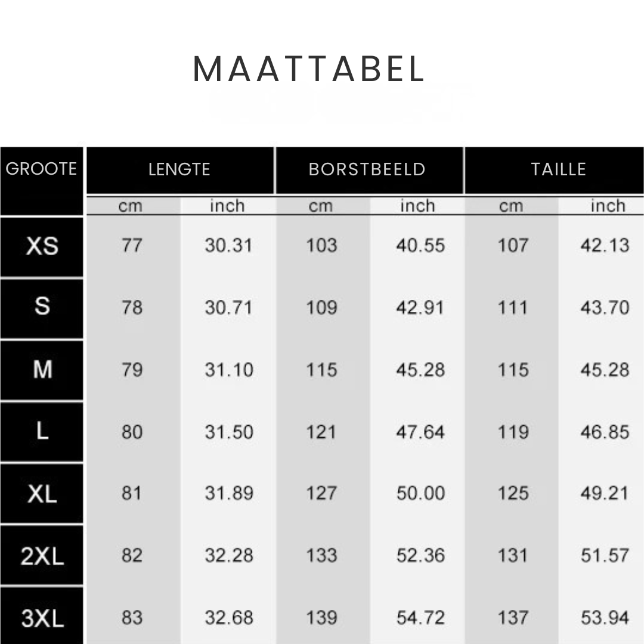Screen dimensions: 644x644
Task: Click the 131 cm waist value
Action: (x=513, y=556)
